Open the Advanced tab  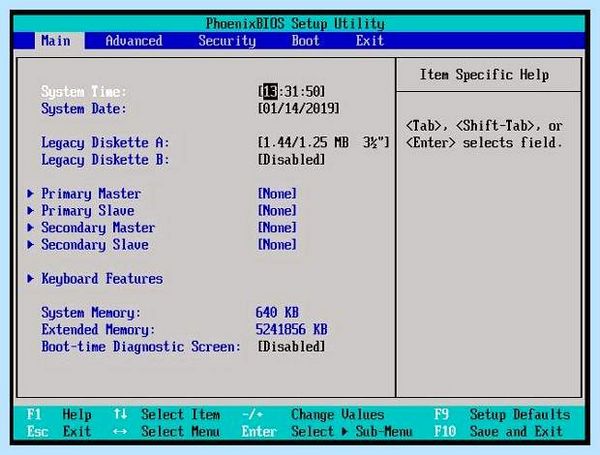coord(134,41)
